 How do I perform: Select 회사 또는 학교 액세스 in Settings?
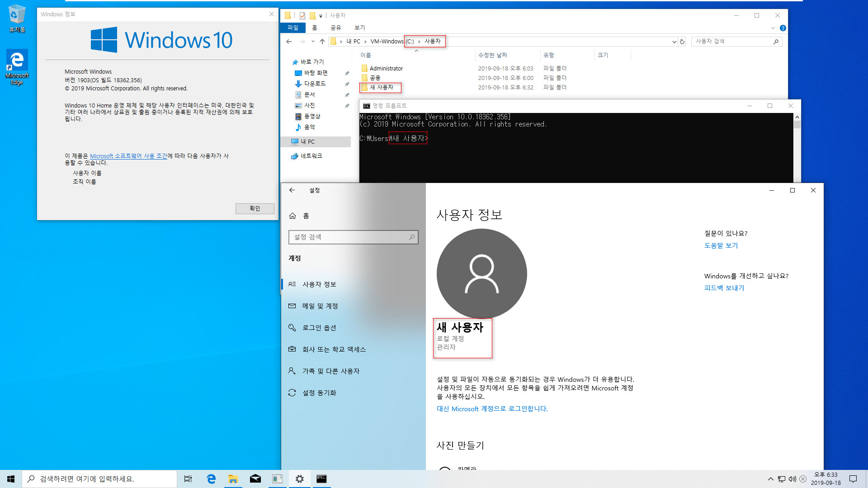[x=354, y=349]
